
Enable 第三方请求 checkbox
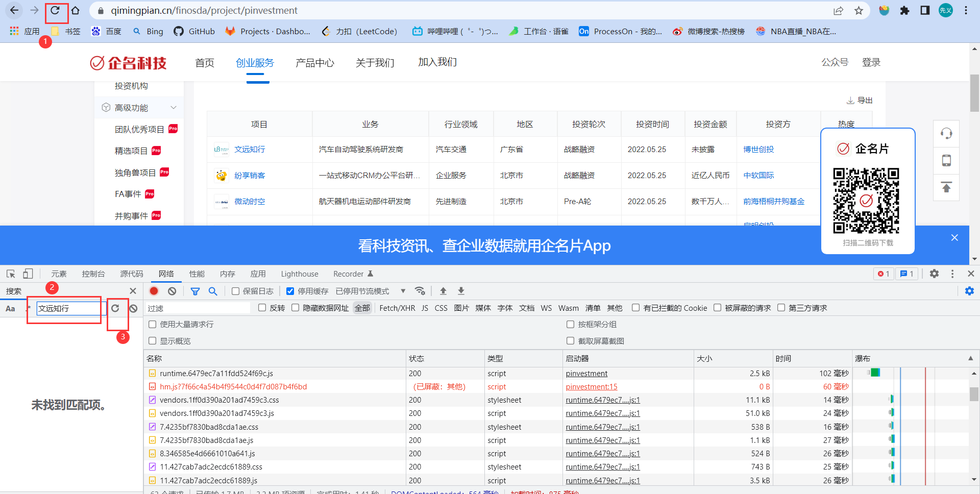coord(781,308)
